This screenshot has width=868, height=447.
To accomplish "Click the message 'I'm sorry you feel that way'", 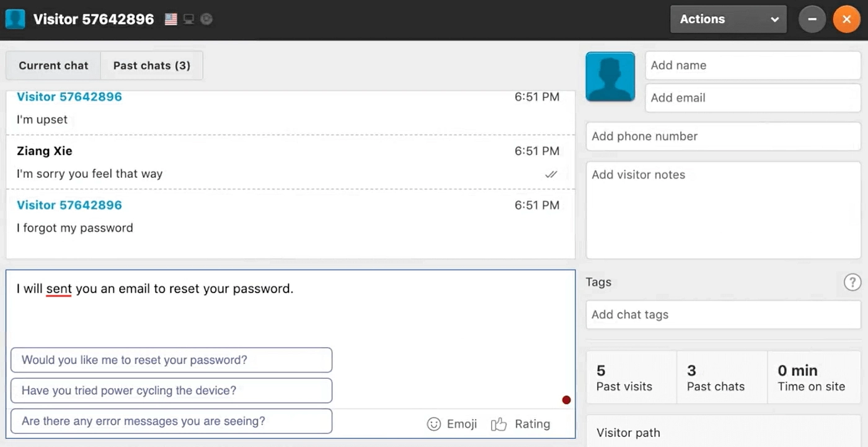I will tap(89, 174).
